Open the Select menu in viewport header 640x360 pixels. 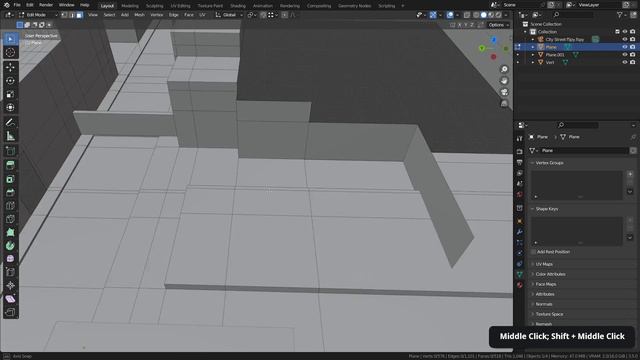coord(109,15)
